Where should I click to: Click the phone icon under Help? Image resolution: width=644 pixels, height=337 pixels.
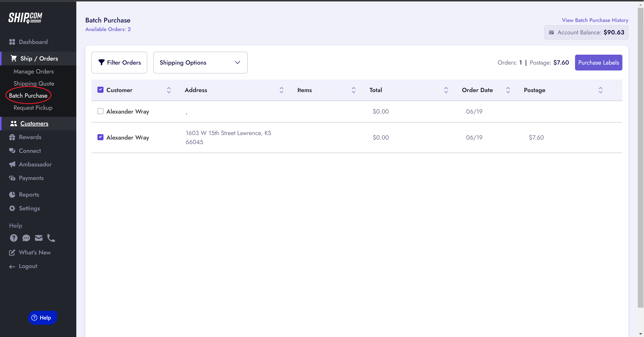pyautogui.click(x=51, y=238)
